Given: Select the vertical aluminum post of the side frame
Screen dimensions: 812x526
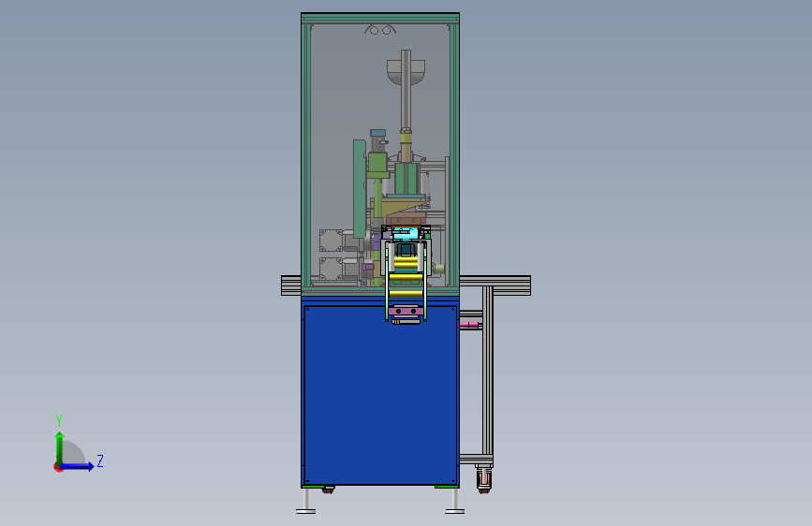Looking at the screenshot, I should pyautogui.click(x=487, y=371).
